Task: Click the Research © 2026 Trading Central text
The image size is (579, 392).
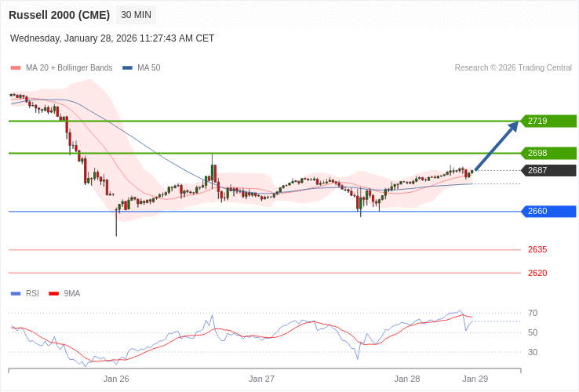Action: tap(513, 68)
